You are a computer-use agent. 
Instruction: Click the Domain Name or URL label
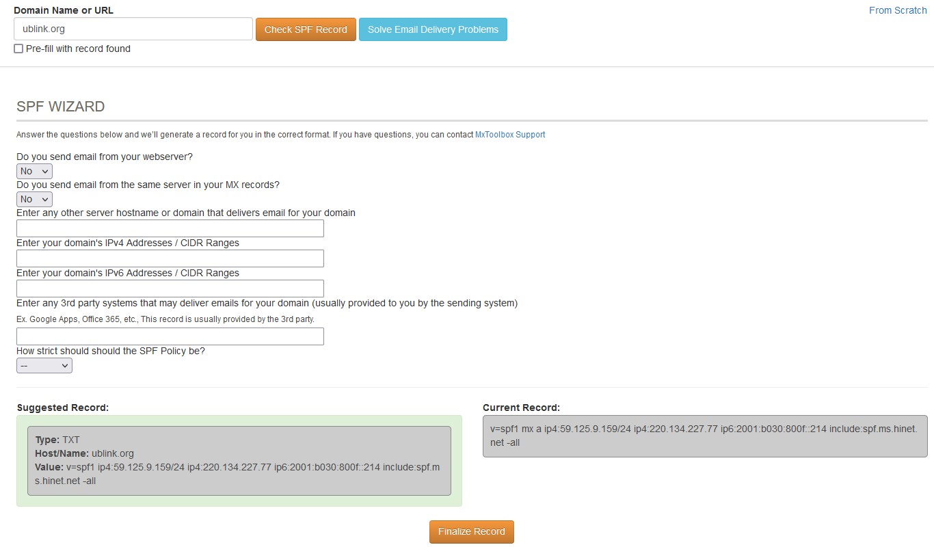[64, 10]
